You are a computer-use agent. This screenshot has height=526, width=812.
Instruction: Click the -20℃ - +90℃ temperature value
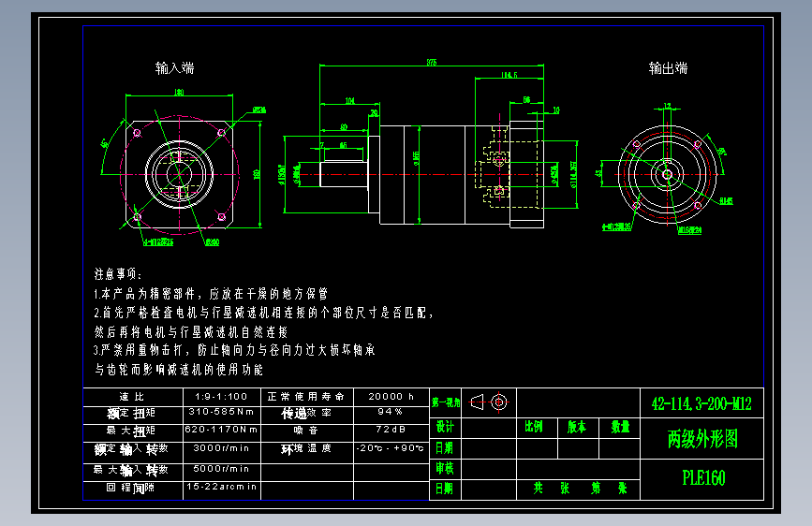point(391,448)
